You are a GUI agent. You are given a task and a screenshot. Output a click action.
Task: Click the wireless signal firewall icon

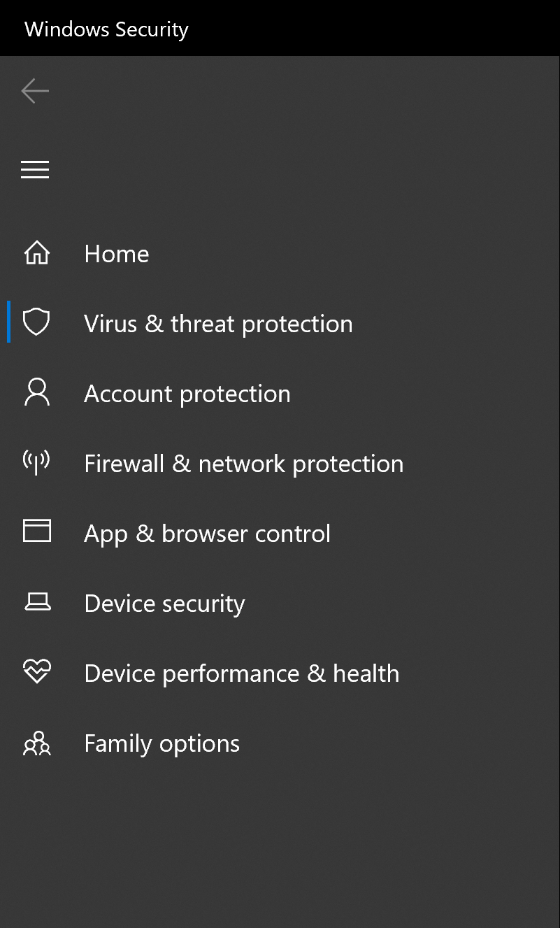point(36,462)
